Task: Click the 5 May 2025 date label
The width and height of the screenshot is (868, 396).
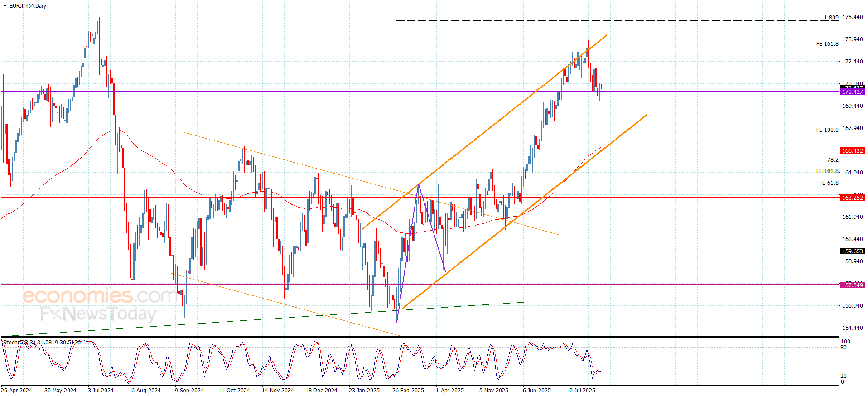Action: 494,391
